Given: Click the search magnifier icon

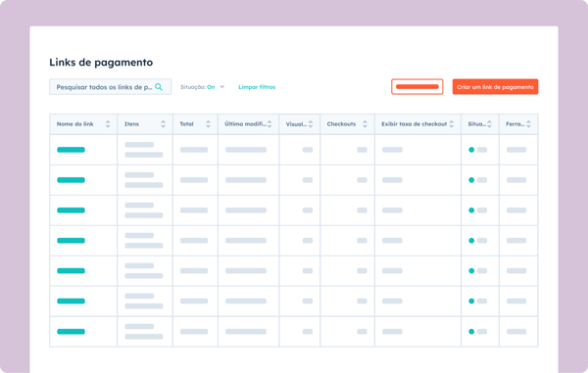Looking at the screenshot, I should click(159, 87).
